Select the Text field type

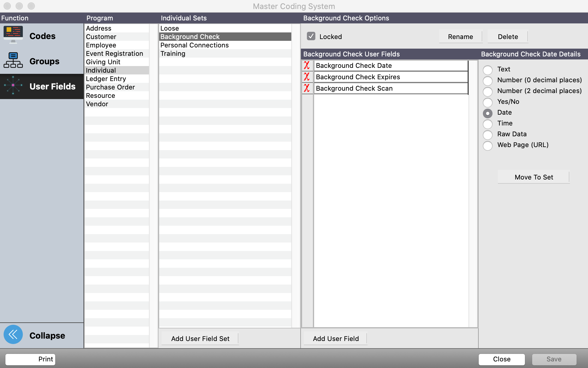click(x=487, y=70)
